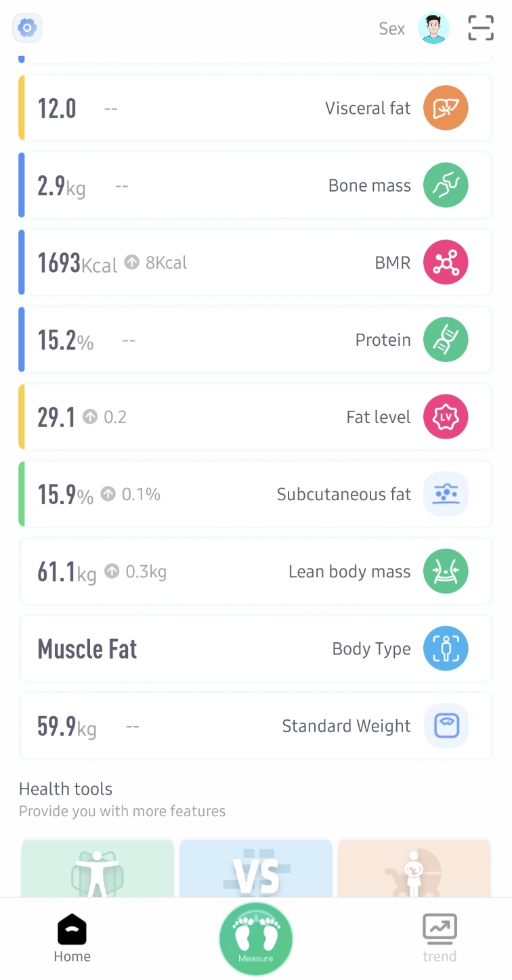
Task: Switch to the trend tab
Action: (440, 938)
